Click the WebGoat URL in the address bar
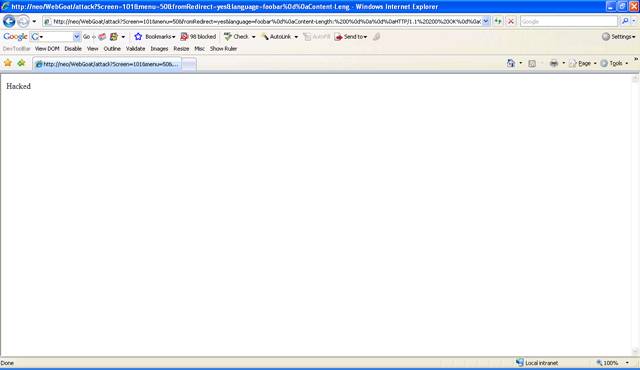The image size is (640, 370). (x=267, y=21)
